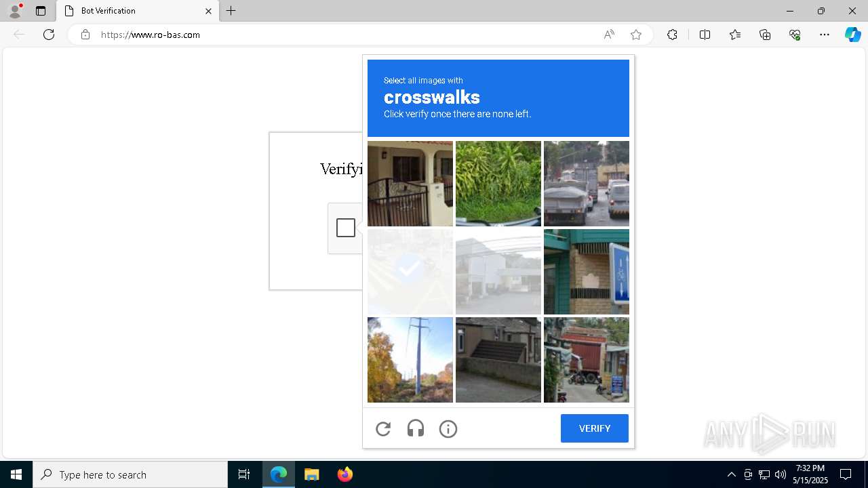View site information lock icon

pyautogui.click(x=85, y=35)
